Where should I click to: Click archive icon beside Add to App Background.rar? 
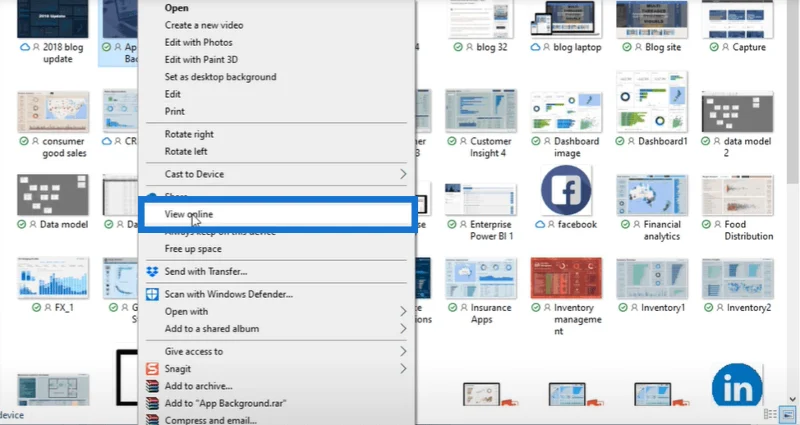pos(152,404)
